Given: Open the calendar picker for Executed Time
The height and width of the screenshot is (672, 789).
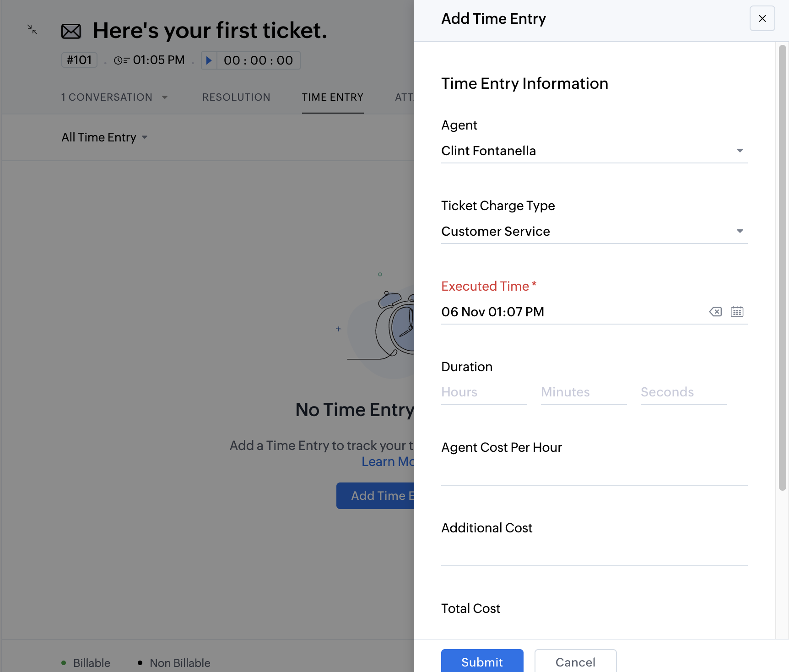Looking at the screenshot, I should (737, 312).
